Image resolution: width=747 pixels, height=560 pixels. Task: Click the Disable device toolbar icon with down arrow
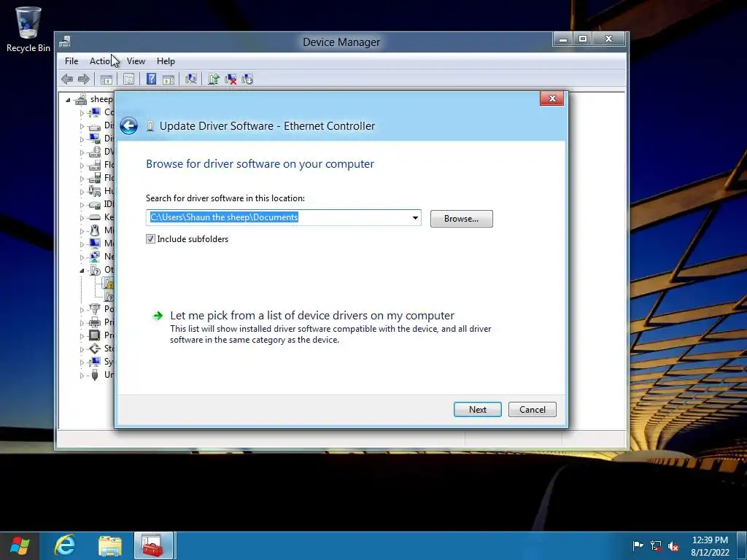click(x=247, y=79)
